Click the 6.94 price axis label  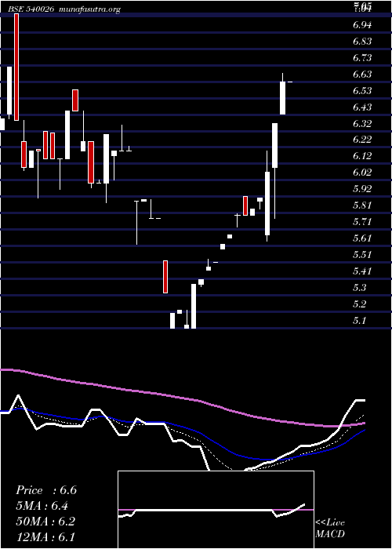[362, 25]
